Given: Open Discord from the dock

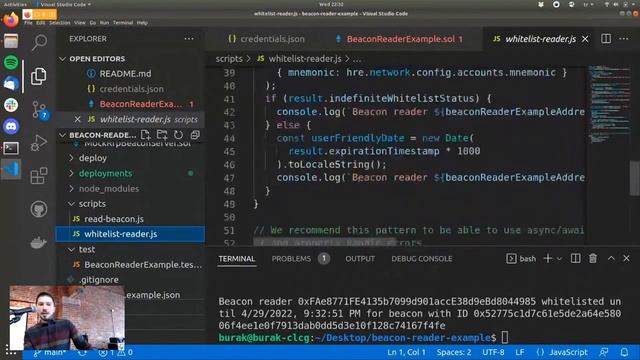Looking at the screenshot, I should tap(11, 127).
